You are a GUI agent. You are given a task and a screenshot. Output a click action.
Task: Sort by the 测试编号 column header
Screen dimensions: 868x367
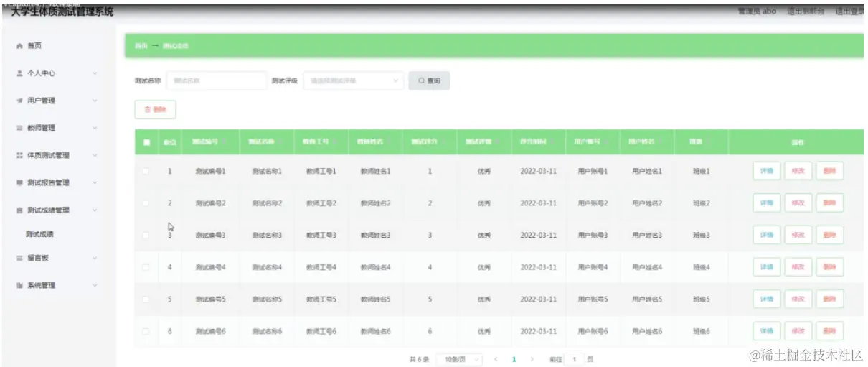coord(210,142)
